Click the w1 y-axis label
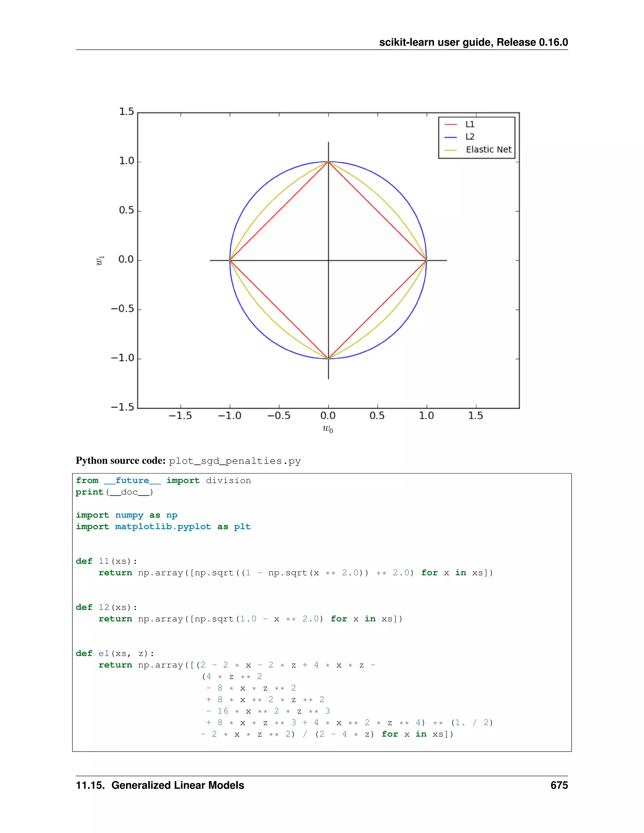Image resolution: width=644 pixels, height=833 pixels. click(x=100, y=261)
